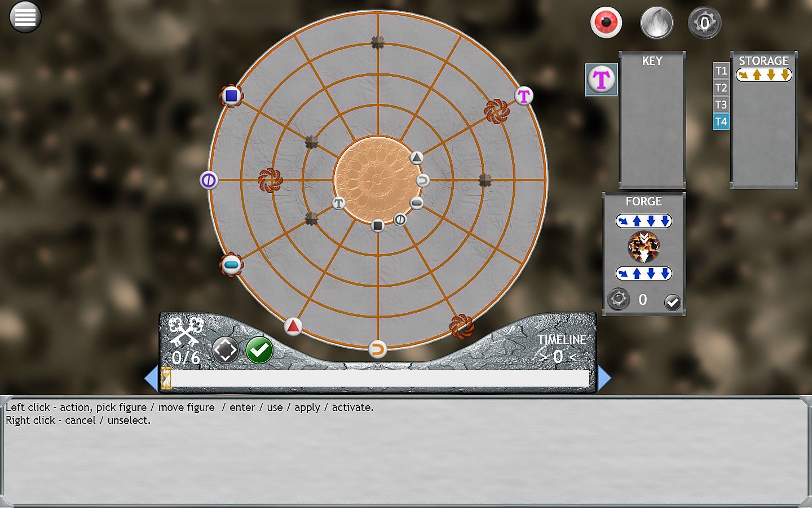Click the forge fire emblem icon
This screenshot has width=812, height=508.
[x=643, y=247]
